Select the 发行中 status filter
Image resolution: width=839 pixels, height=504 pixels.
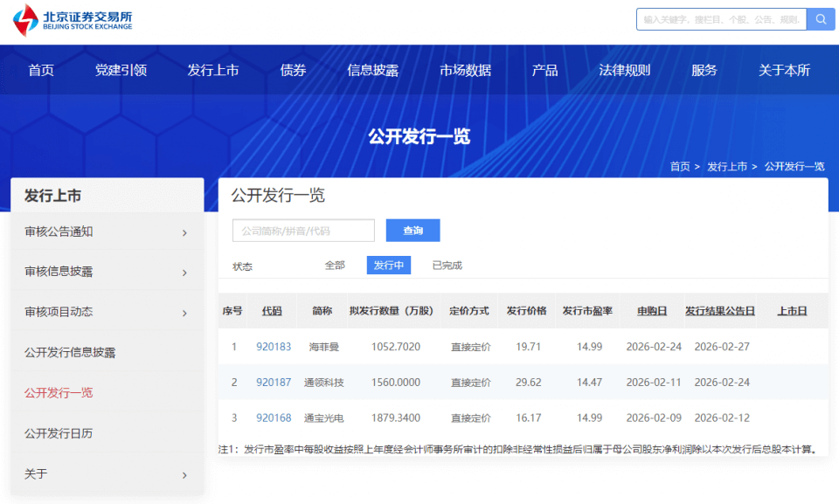click(x=388, y=266)
